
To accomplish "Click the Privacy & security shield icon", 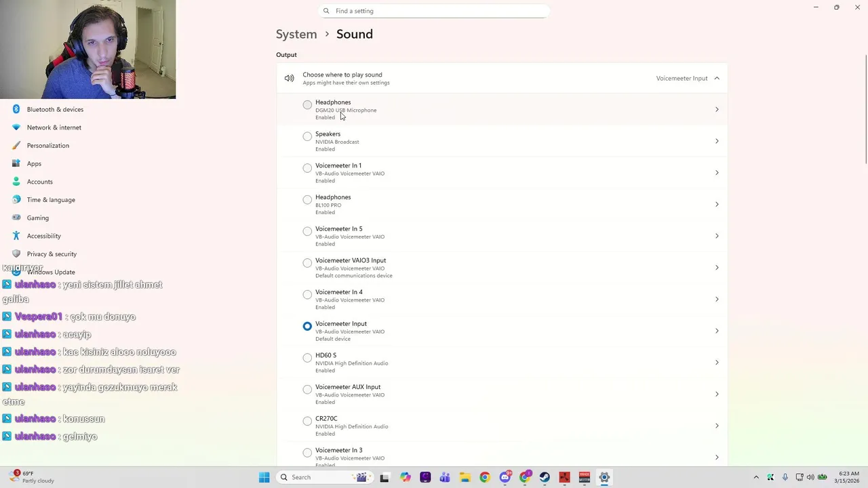I will [16, 253].
